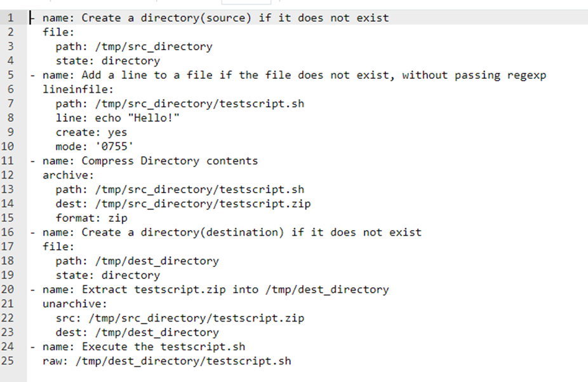Click the "mode: '0755'" line
588x382 pixels.
91,147
